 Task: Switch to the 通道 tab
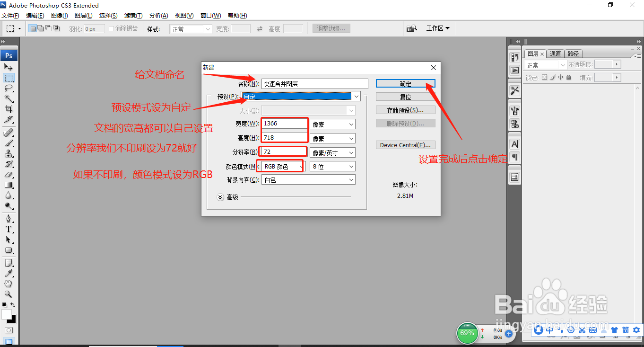[x=555, y=53]
